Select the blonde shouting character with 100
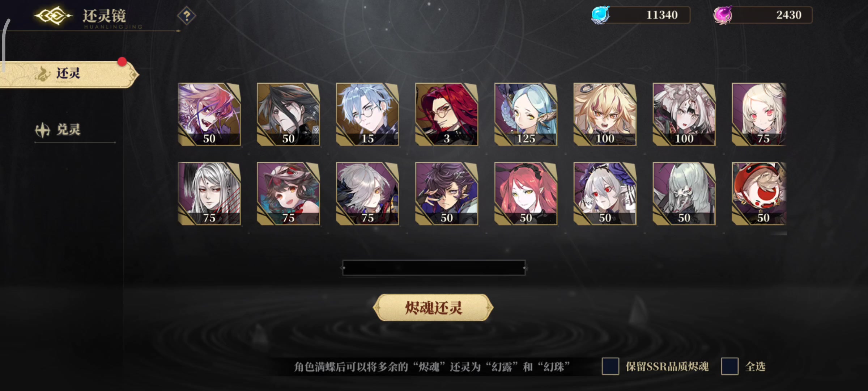Viewport: 868px width, 391px height. coord(605,114)
